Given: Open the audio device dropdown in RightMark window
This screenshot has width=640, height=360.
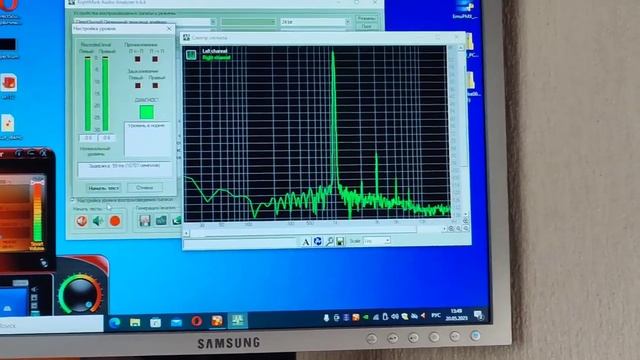Looking at the screenshot, I should pos(145,22).
